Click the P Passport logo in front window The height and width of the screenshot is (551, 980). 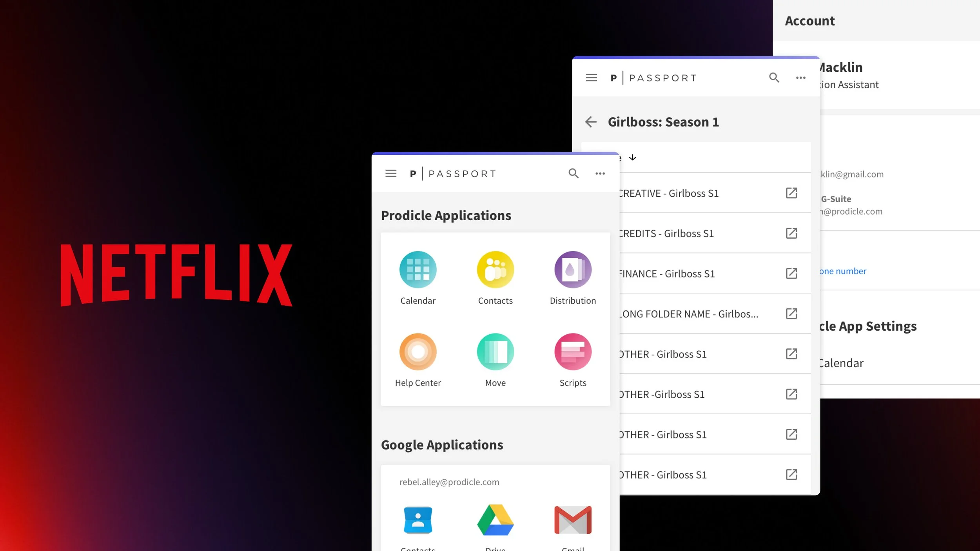click(x=453, y=174)
